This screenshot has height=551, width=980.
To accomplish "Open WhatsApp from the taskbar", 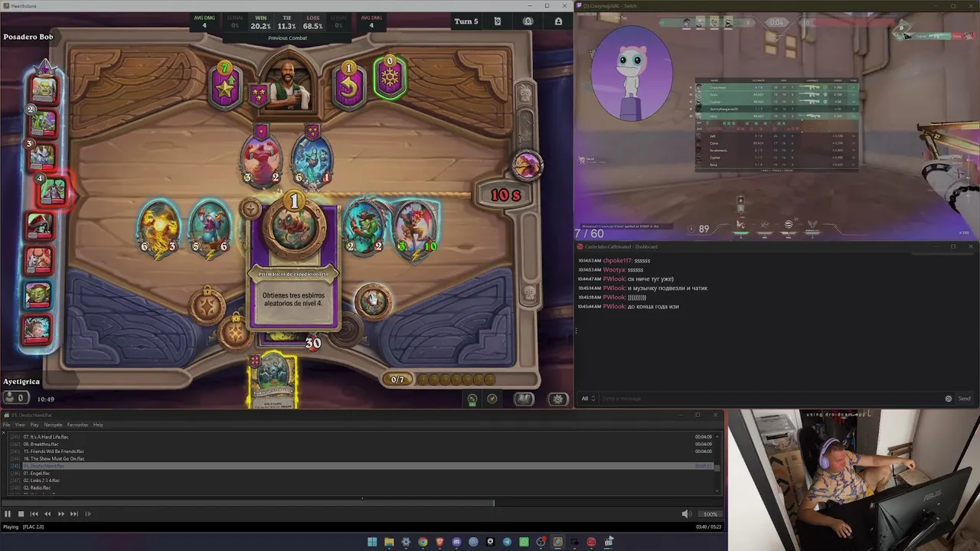I will point(524,542).
